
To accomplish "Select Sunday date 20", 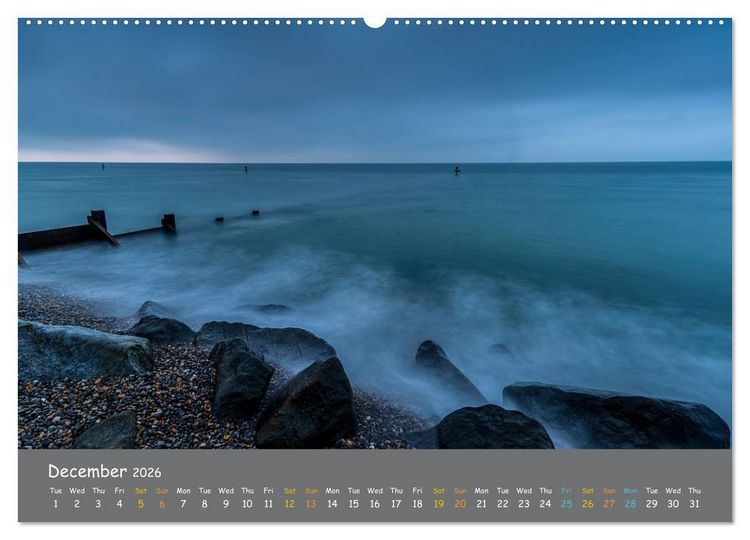I will 460,504.
